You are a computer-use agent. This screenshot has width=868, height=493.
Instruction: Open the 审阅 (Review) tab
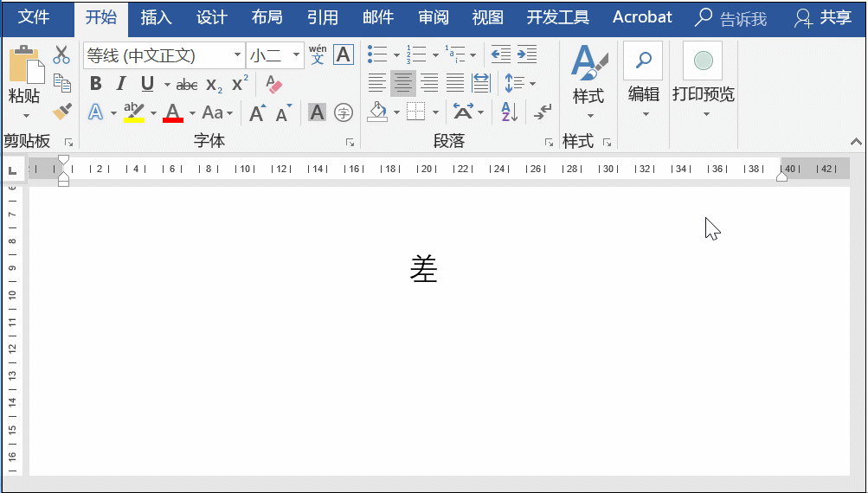(433, 17)
